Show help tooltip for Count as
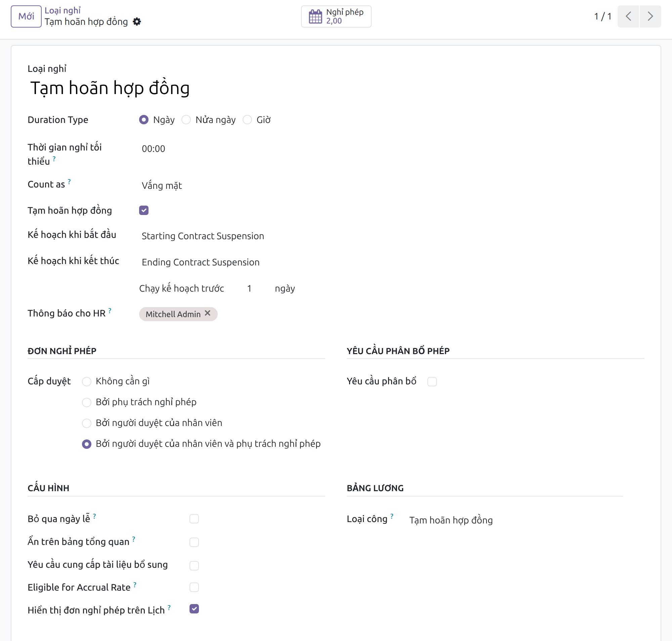The height and width of the screenshot is (641, 672). click(x=70, y=182)
